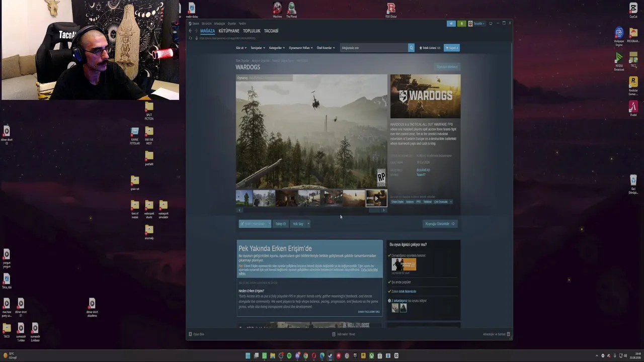Click the Erken Erişim tag
This screenshot has width=644, height=362.
pyautogui.click(x=397, y=202)
